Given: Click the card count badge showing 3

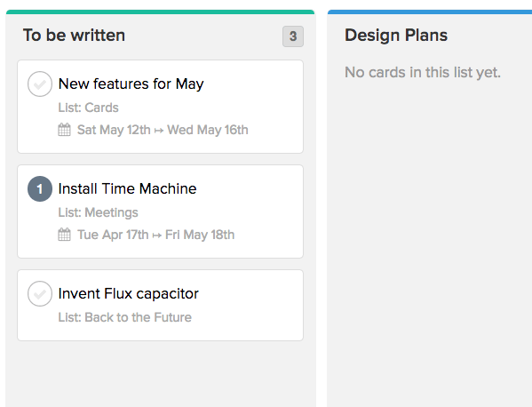Looking at the screenshot, I should point(293,36).
